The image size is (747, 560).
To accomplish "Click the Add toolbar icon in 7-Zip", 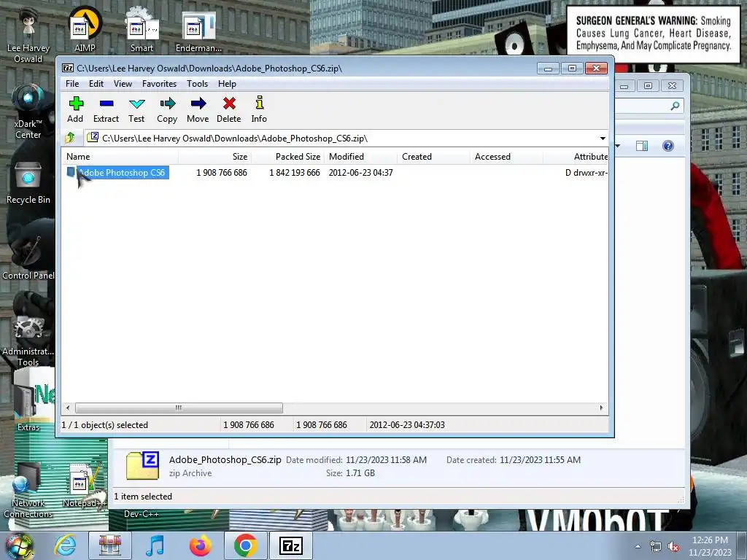I will pyautogui.click(x=75, y=109).
